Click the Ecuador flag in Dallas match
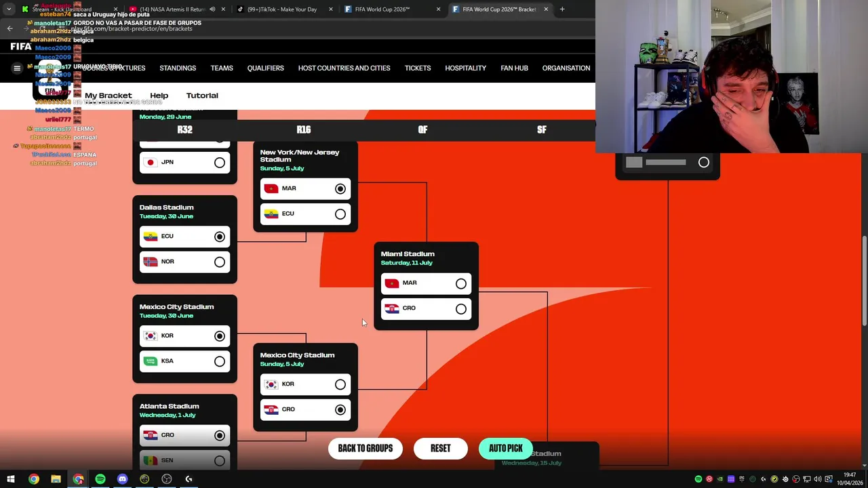Screen dimensions: 868x488 (x=151, y=237)
